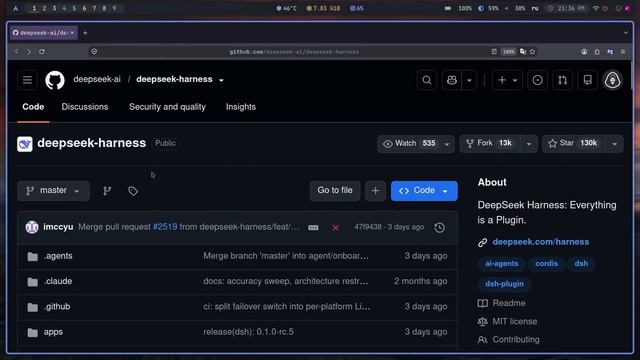The height and width of the screenshot is (360, 640).
Task: Open the apps folder
Action: (53, 332)
